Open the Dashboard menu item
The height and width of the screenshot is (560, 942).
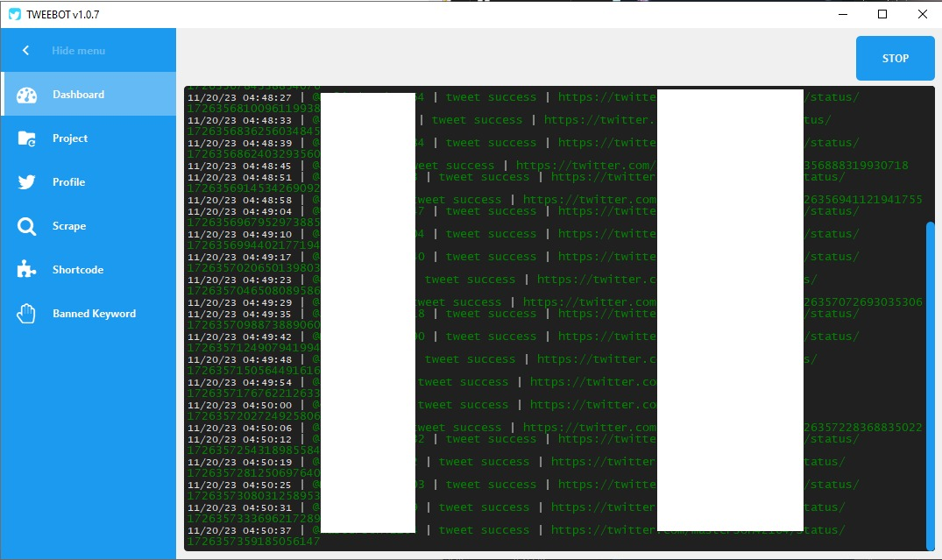tap(89, 95)
